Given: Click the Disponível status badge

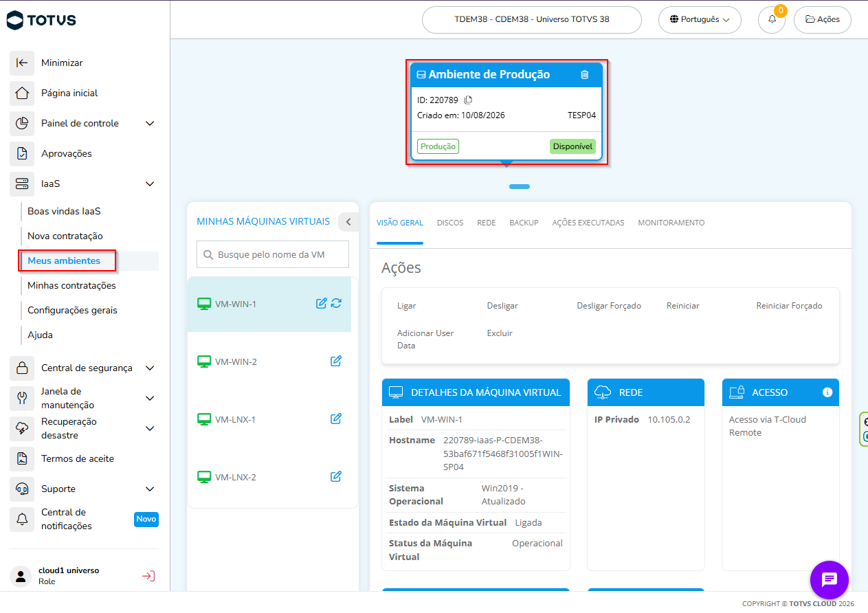Looking at the screenshot, I should pyautogui.click(x=572, y=146).
